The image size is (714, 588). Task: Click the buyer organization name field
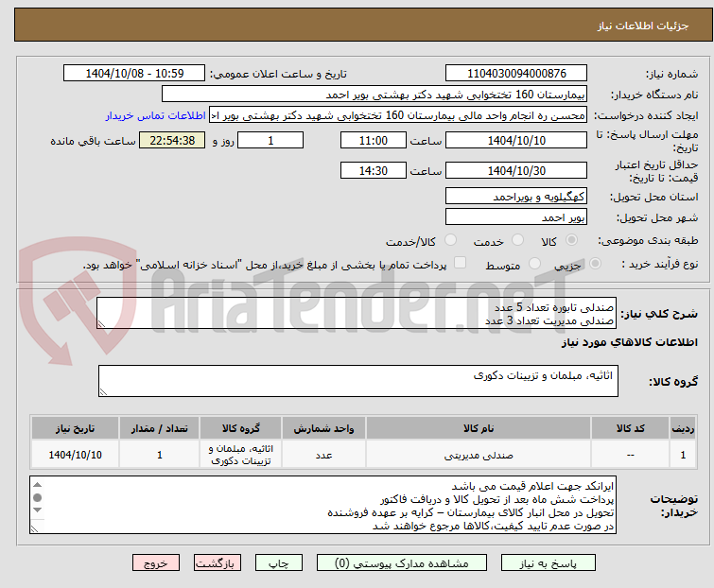coord(374,95)
